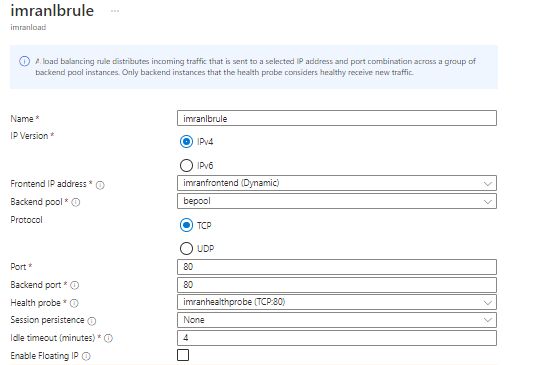
Task: Select the IPv6 radio button
Action: 186,165
